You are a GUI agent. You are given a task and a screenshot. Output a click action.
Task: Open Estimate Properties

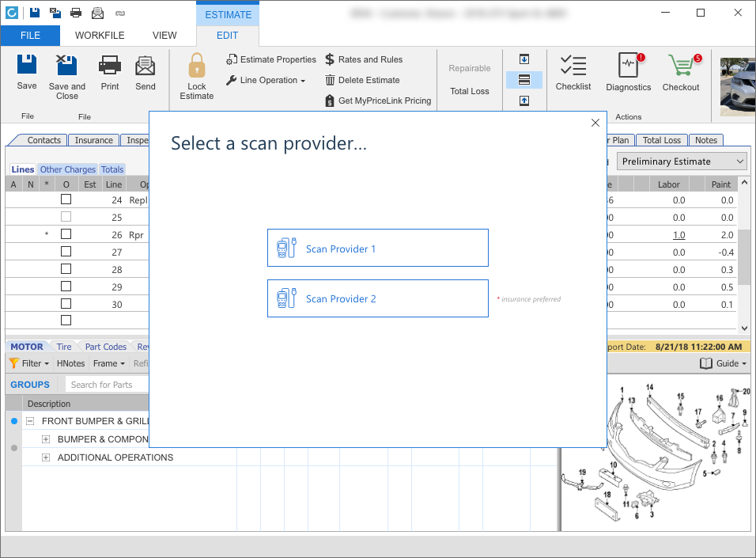tap(271, 59)
